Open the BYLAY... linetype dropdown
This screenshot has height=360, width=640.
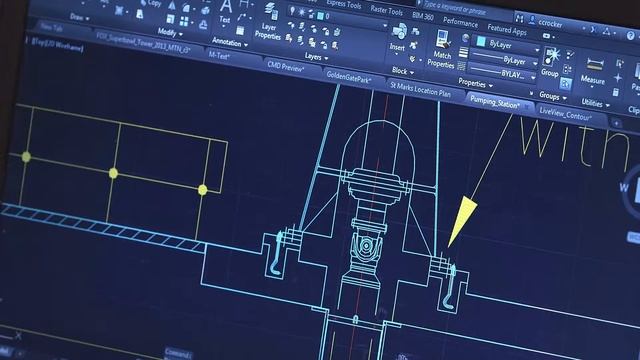point(533,77)
